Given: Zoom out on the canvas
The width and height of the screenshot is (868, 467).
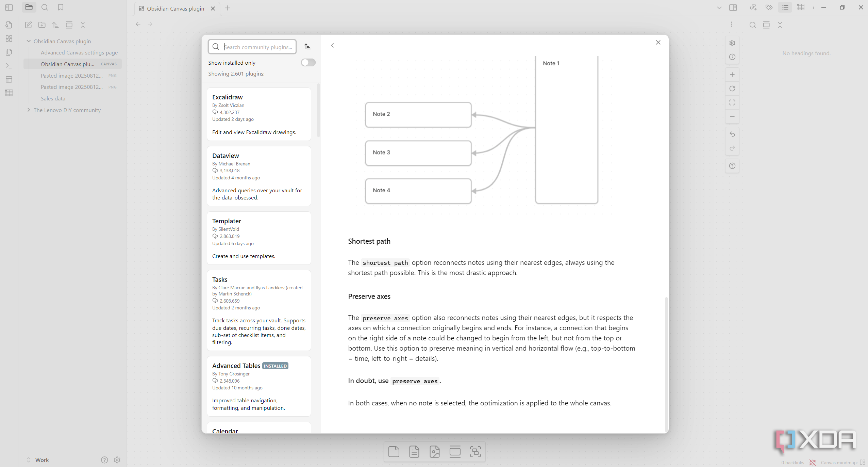Looking at the screenshot, I should click(x=732, y=116).
